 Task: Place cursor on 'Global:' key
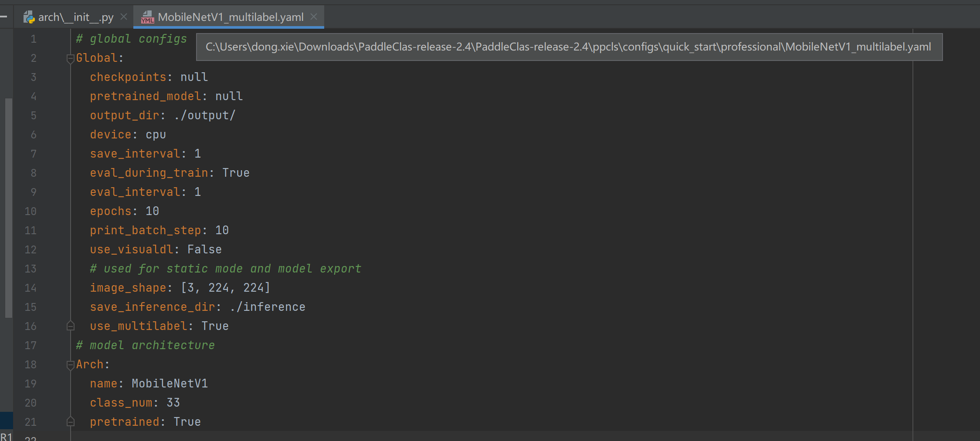click(100, 58)
